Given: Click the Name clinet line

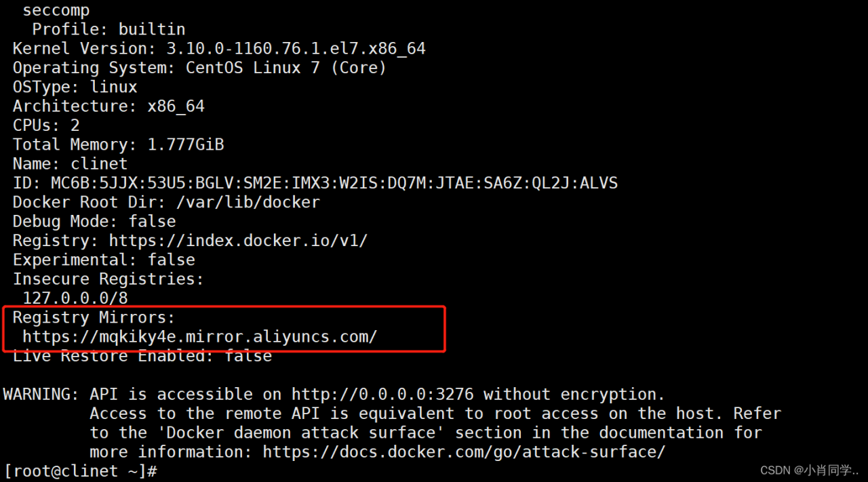Looking at the screenshot, I should (x=70, y=163).
